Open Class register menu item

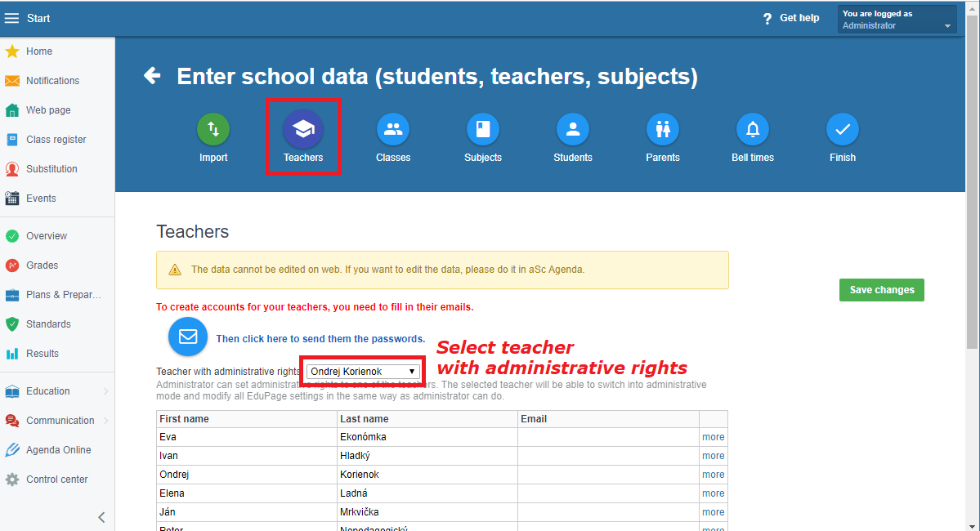[56, 140]
